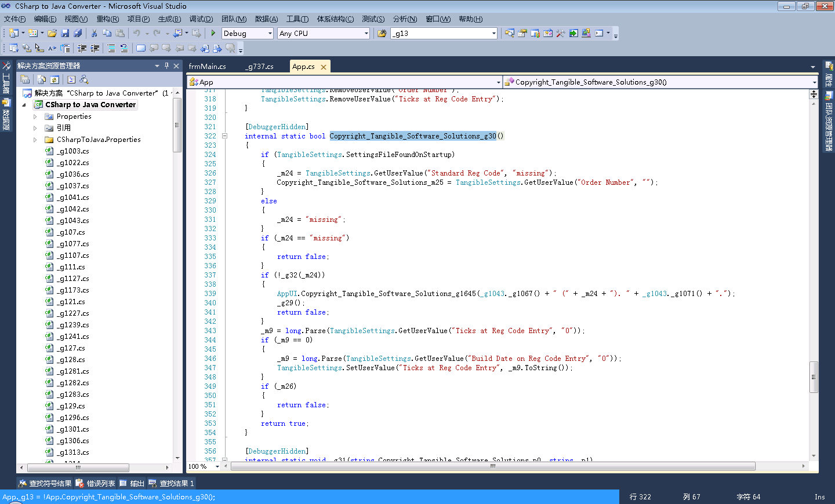Switch to the frmMain.cs tab
The width and height of the screenshot is (835, 504).
pos(207,67)
